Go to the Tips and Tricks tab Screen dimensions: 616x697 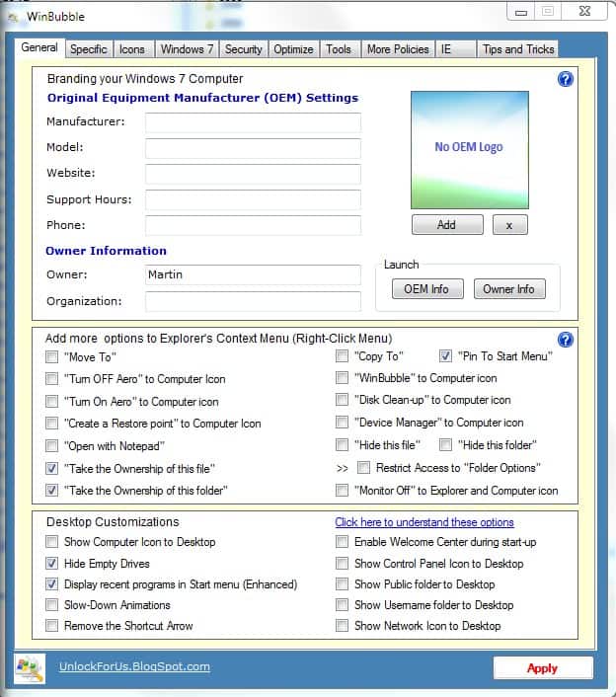tap(518, 49)
